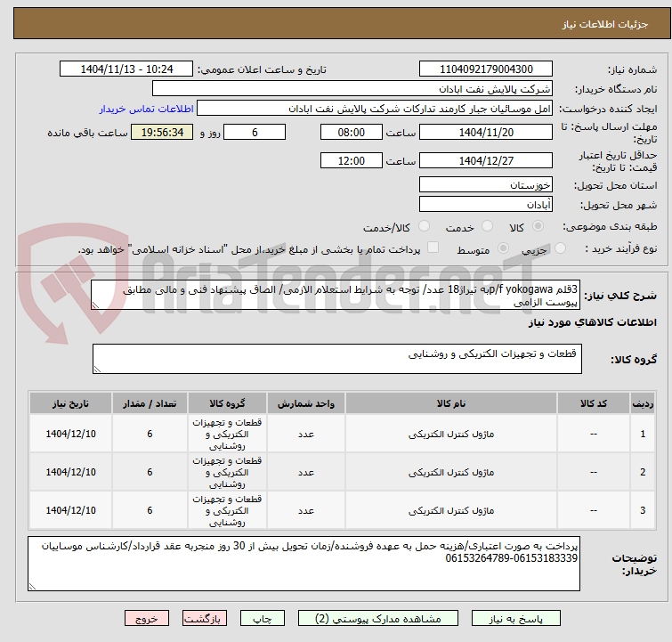Click quantity '6' in row 2
672x642 pixels.
point(150,472)
